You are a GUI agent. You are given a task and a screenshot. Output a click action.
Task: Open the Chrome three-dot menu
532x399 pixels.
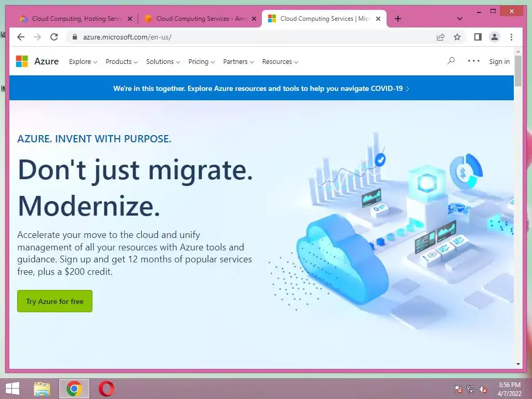[511, 37]
